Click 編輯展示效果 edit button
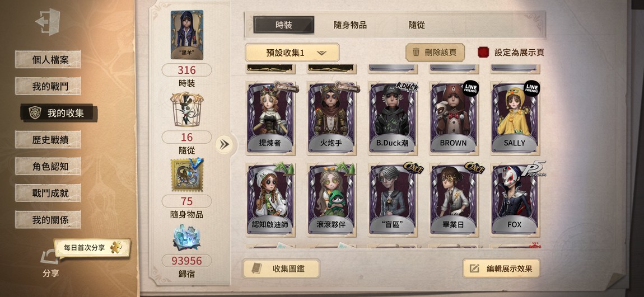This screenshot has height=297, width=644. coord(501,268)
